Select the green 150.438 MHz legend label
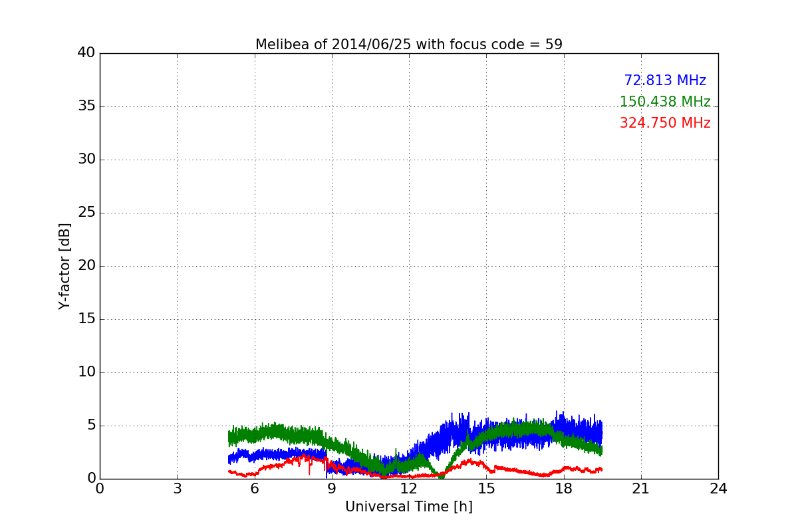The image size is (798, 532). (x=665, y=102)
